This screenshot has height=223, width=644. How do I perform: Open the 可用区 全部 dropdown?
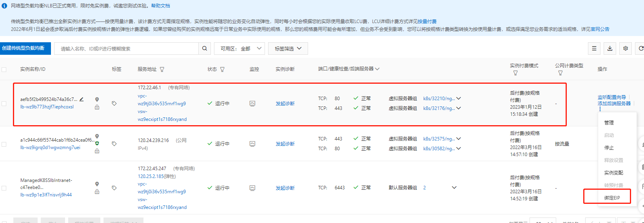click(x=239, y=49)
